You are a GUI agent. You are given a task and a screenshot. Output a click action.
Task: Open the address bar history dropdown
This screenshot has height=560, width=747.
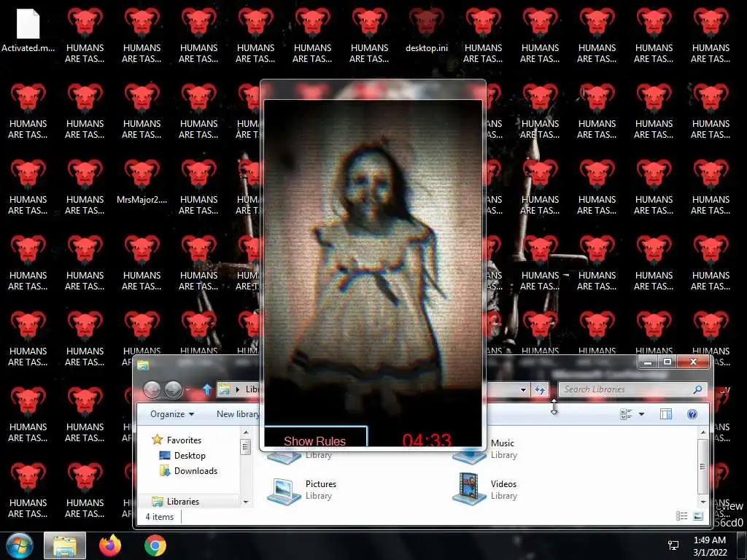tap(523, 389)
